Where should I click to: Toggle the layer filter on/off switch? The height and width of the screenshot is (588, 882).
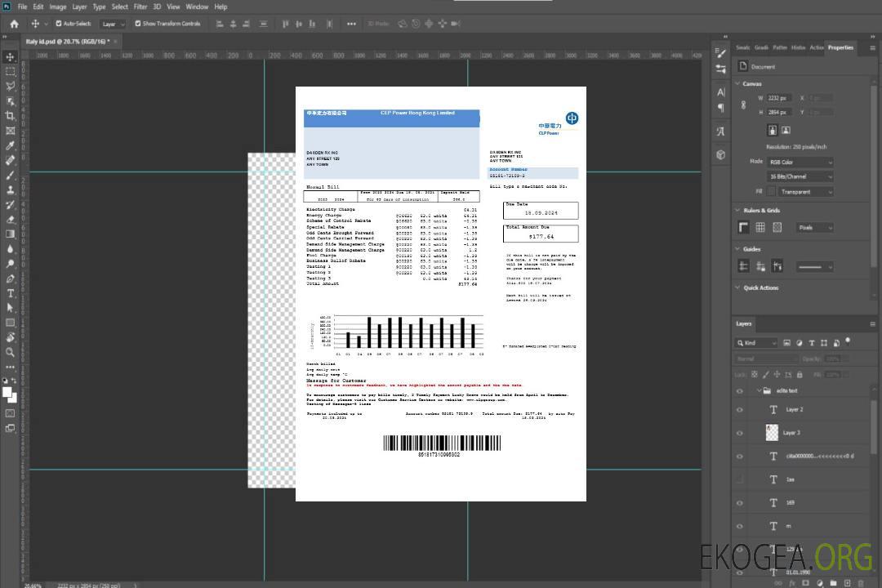[x=848, y=341]
